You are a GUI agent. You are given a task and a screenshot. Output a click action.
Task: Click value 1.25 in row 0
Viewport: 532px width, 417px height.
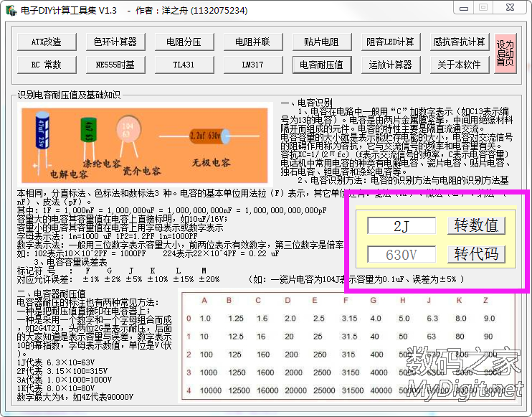pyautogui.click(x=236, y=319)
